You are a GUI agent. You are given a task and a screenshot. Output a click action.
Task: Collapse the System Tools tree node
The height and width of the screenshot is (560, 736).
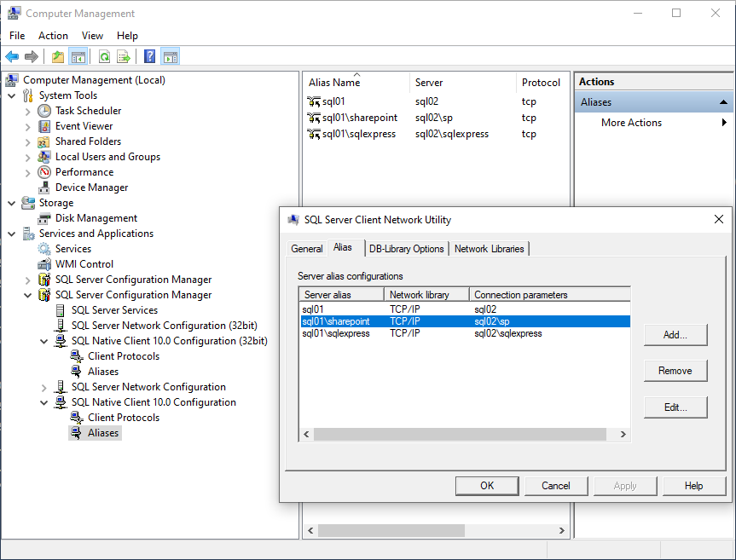pos(12,95)
